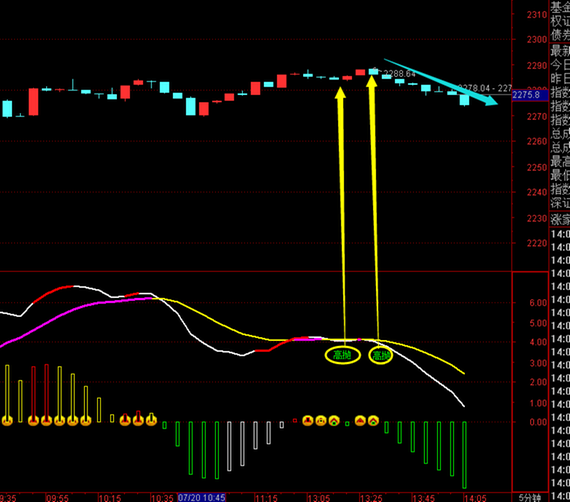Click the last signal marker before green bars
The image size is (570, 502).
click(x=373, y=421)
